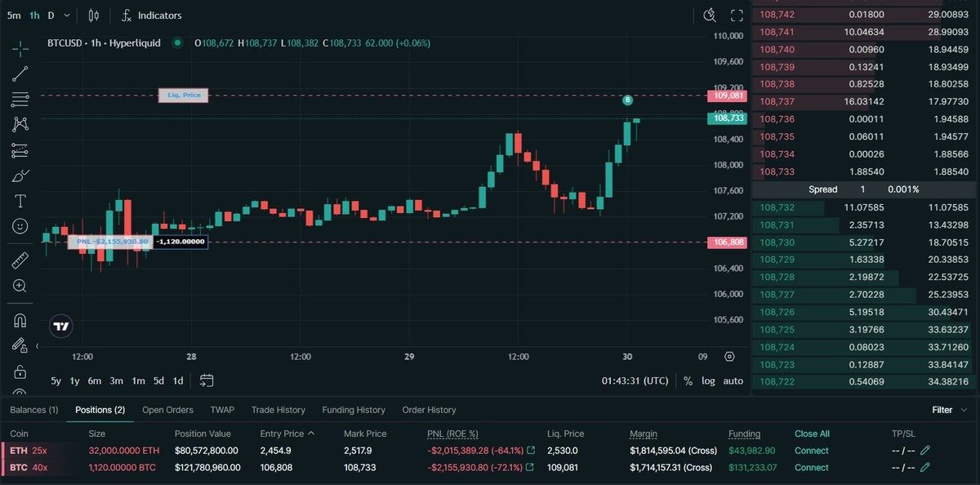
Task: Click the BTC 40x coin cell
Action: tap(28, 468)
